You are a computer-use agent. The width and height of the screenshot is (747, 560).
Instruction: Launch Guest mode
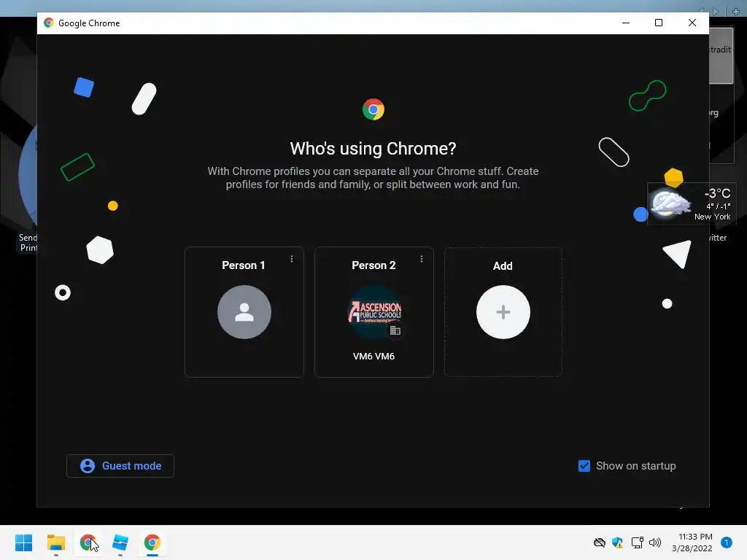tap(120, 466)
